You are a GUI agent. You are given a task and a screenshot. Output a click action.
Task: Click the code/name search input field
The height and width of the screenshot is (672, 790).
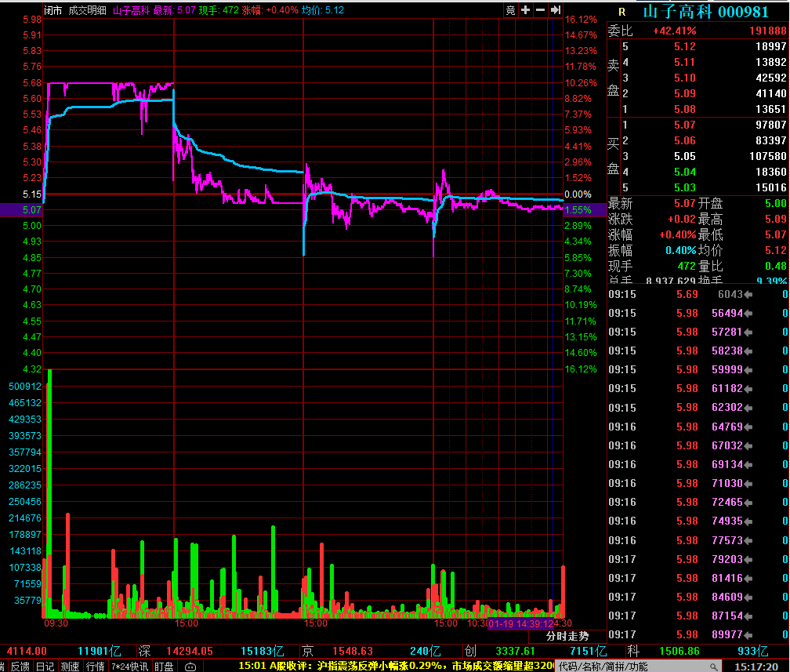coord(638,667)
